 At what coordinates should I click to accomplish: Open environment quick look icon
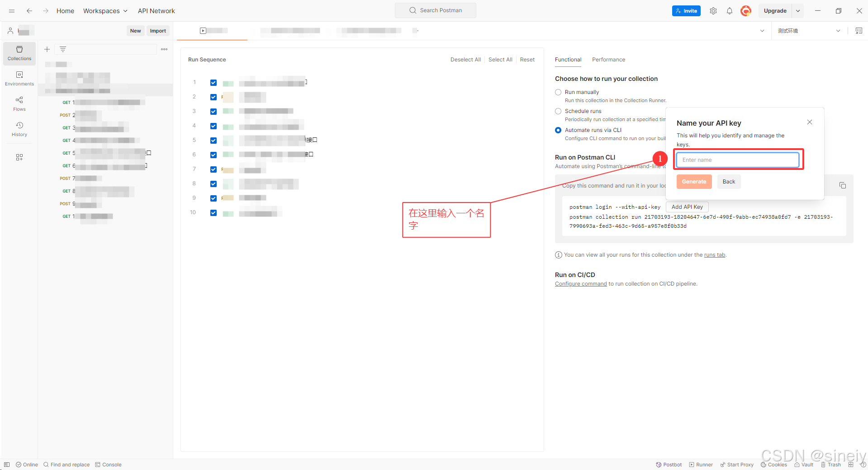(859, 31)
